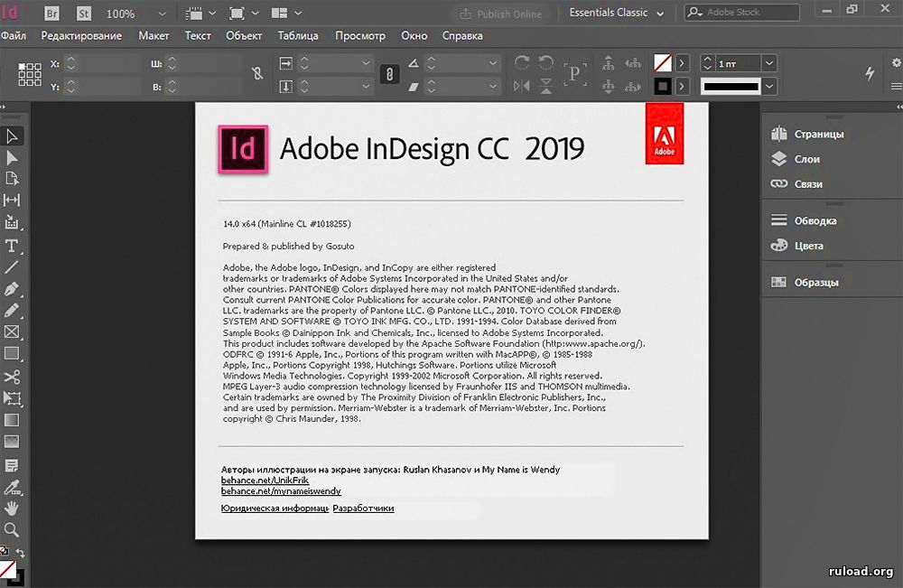Open the Таблица menu
The image size is (903, 588).
pos(298,36)
